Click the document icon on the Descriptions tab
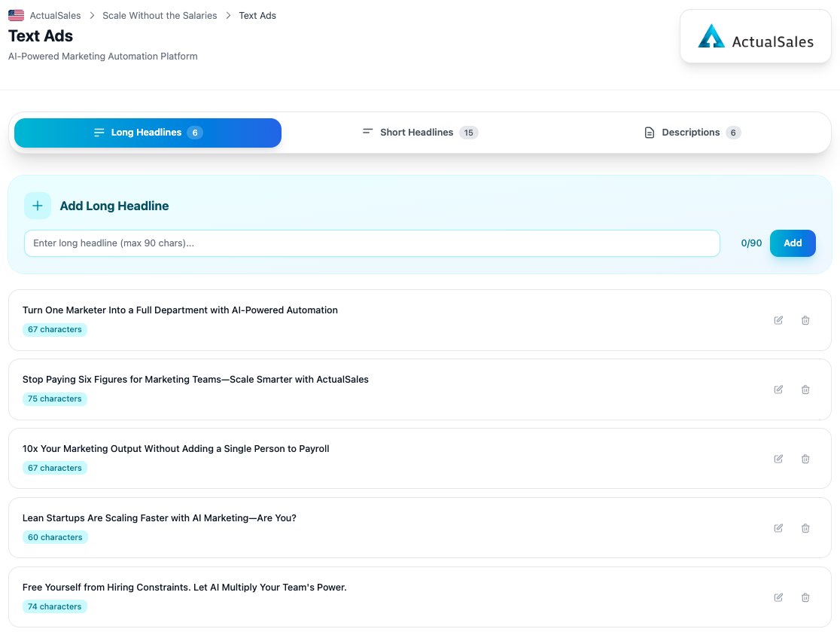 649,132
